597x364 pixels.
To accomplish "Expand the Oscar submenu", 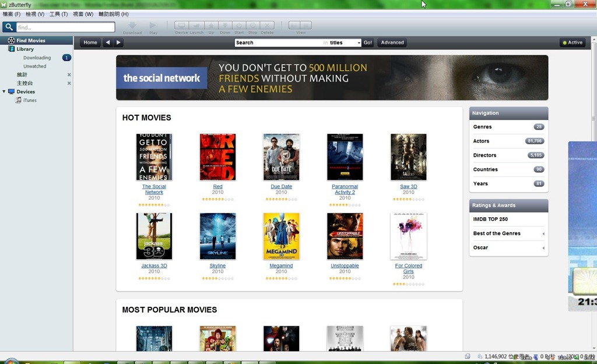I will tap(508, 248).
